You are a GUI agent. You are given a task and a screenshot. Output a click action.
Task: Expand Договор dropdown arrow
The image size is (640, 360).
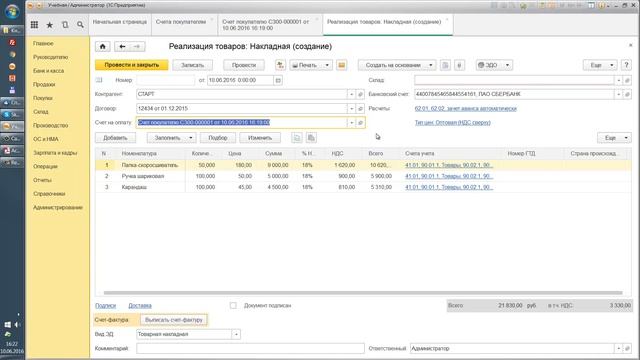(351, 109)
